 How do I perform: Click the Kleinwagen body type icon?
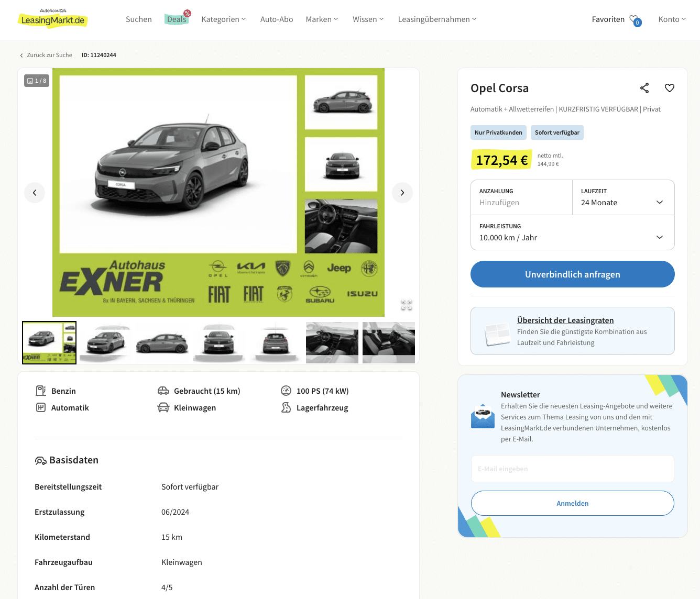coord(163,407)
